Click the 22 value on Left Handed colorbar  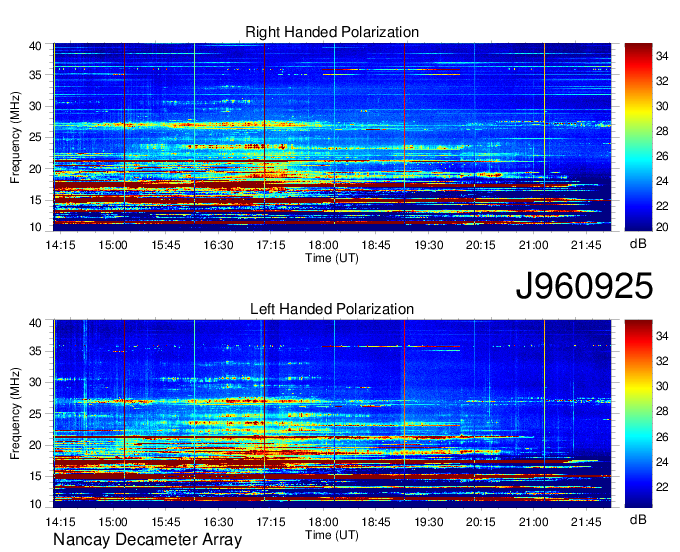click(x=662, y=487)
